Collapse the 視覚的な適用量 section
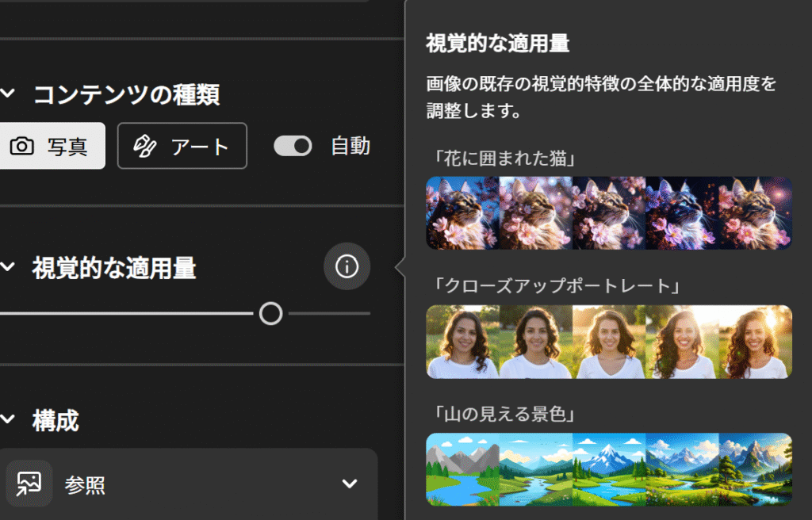The image size is (812, 520). (x=8, y=266)
